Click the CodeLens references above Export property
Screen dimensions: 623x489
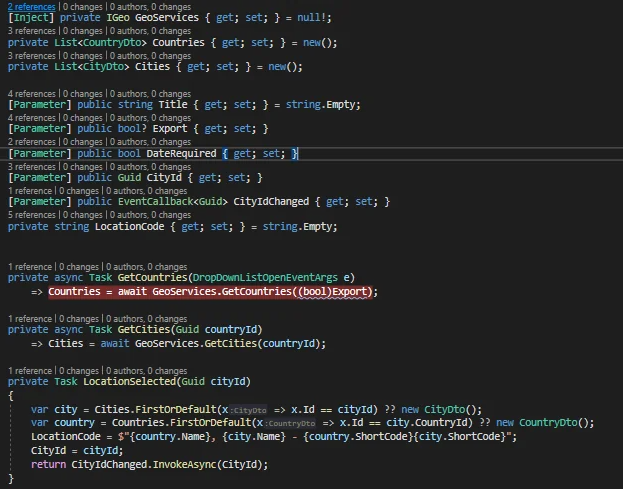[31, 118]
